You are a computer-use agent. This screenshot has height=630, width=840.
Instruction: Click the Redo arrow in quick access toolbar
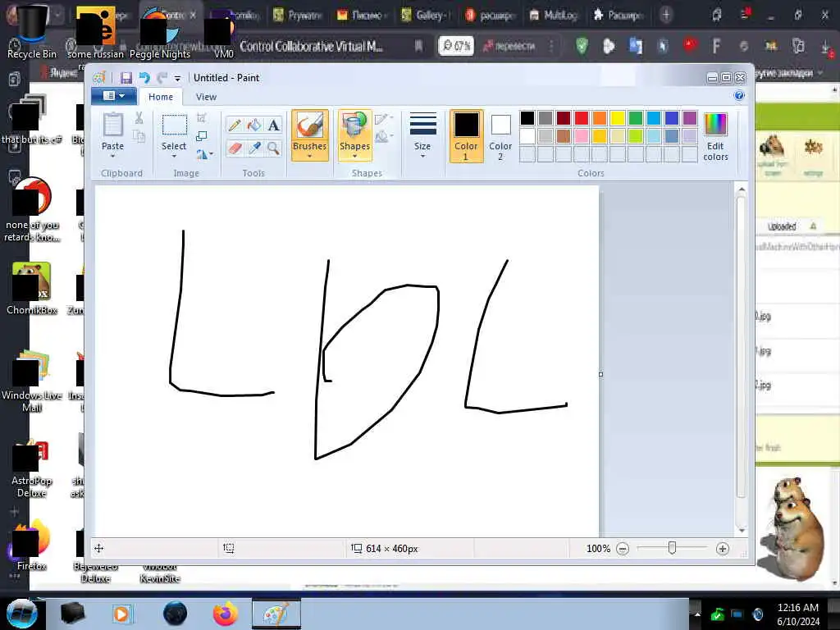pos(162,78)
